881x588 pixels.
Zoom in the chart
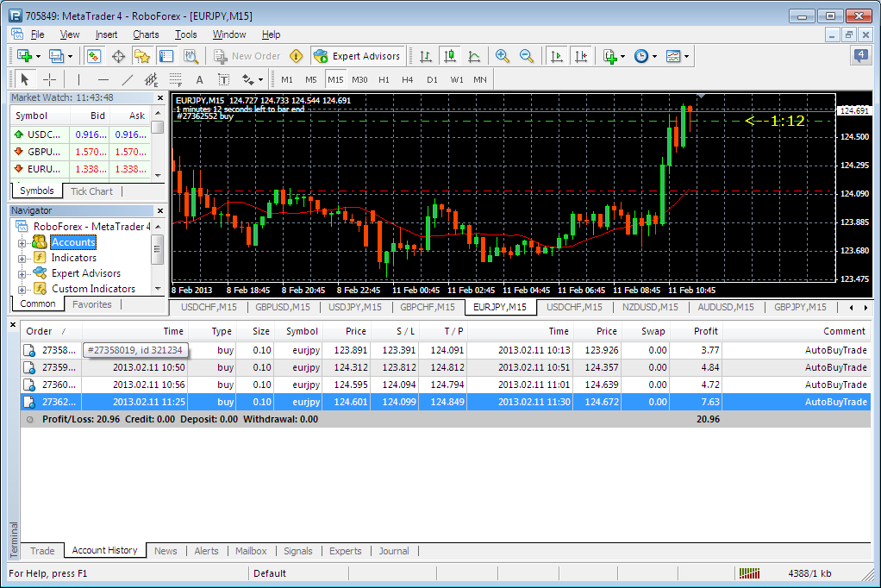coord(503,56)
